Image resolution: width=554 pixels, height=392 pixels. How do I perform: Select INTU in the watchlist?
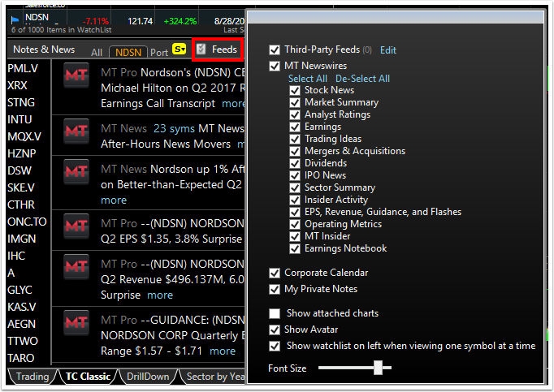pos(19,119)
